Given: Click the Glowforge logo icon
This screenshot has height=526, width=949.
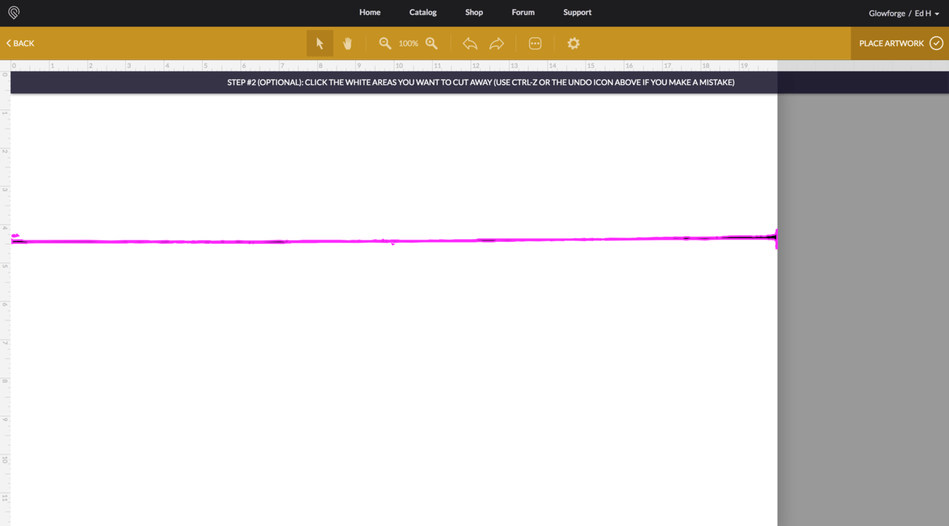Looking at the screenshot, I should click(13, 12).
